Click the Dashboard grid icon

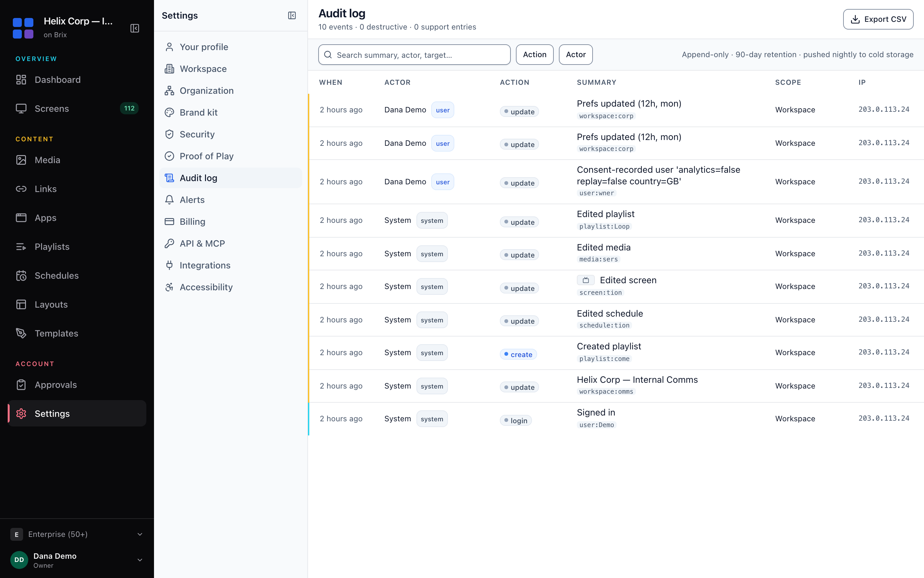21,80
